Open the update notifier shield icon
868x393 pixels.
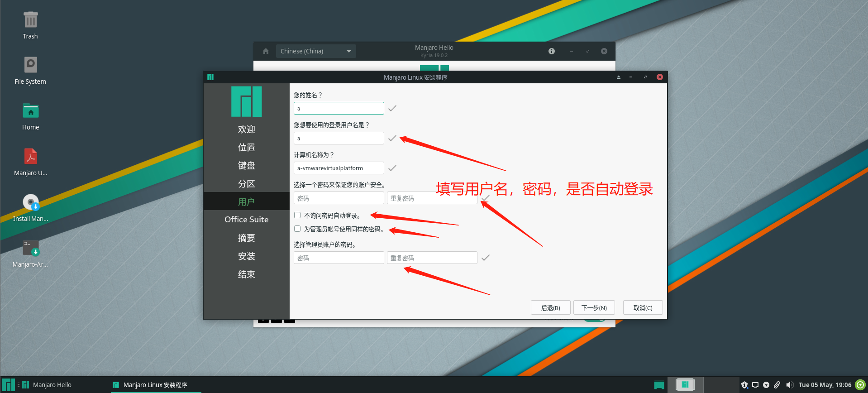point(744,385)
